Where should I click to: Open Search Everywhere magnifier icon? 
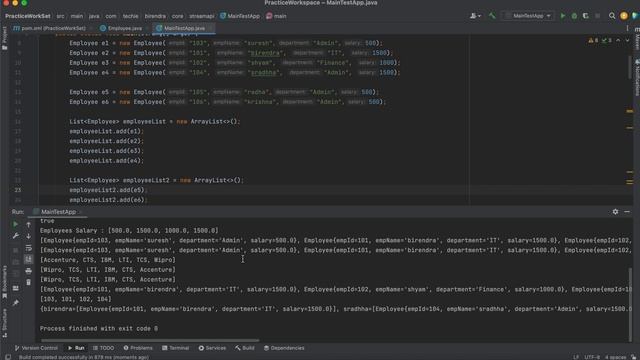click(x=612, y=16)
